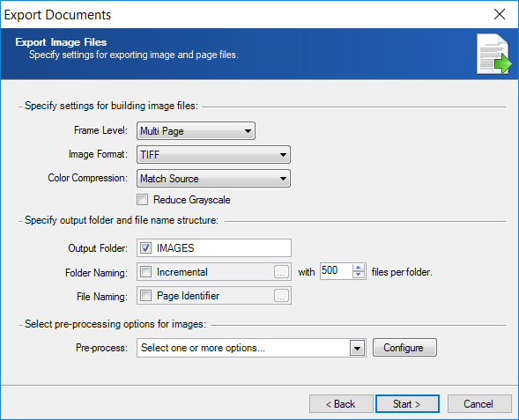Click the export document icon in header
519x420 pixels.
point(493,54)
